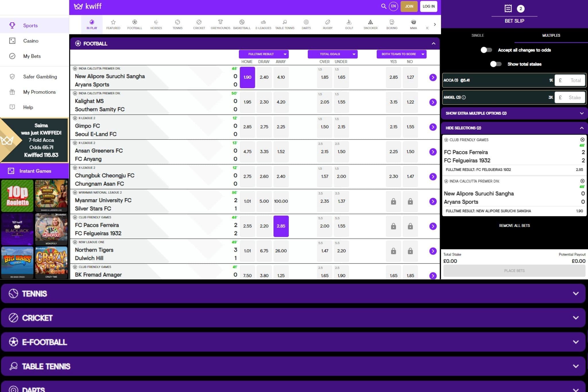Click the LOG IN button
This screenshot has height=392, width=588.
coord(429,6)
